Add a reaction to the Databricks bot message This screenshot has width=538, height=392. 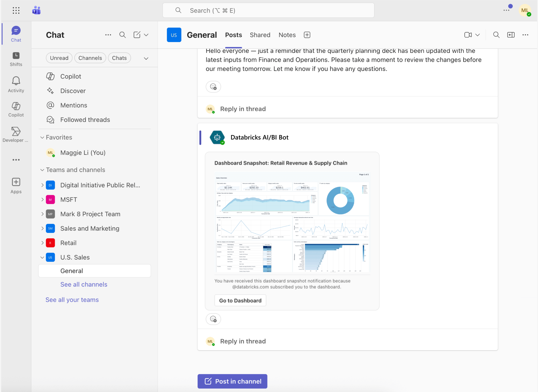pyautogui.click(x=213, y=319)
